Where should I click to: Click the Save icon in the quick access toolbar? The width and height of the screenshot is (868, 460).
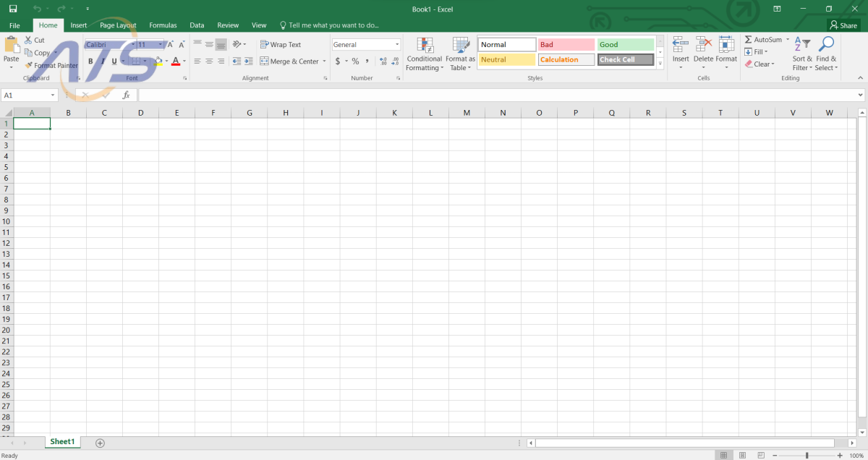point(13,9)
